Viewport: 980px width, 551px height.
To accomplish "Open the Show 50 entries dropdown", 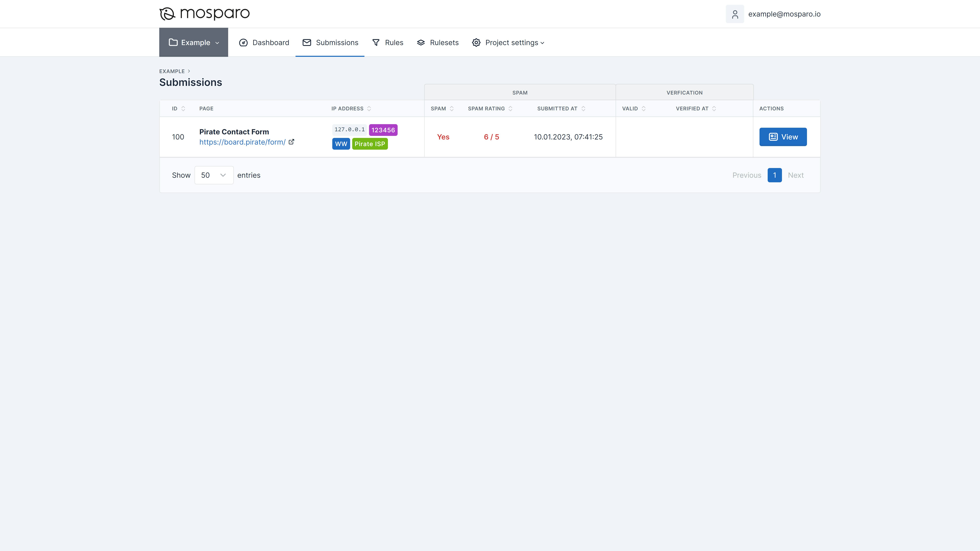I will coord(214,175).
